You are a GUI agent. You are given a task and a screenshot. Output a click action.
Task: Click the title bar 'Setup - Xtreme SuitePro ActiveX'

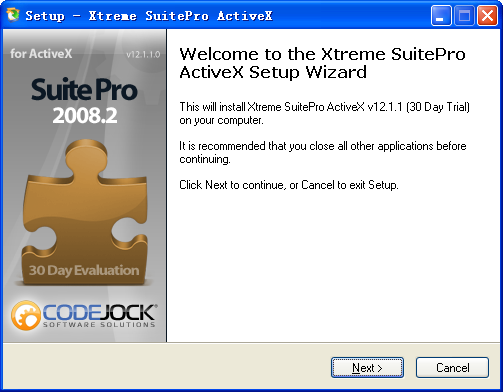tap(149, 16)
